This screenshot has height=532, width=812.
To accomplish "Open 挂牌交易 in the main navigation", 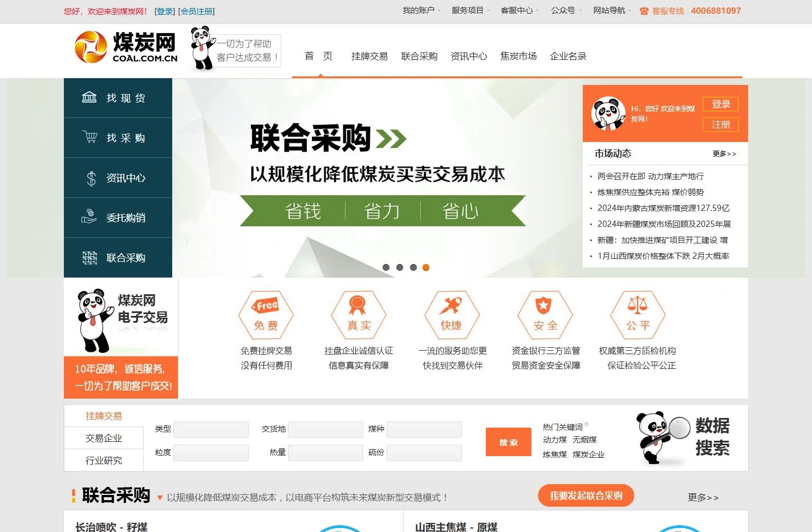I will click(x=370, y=56).
